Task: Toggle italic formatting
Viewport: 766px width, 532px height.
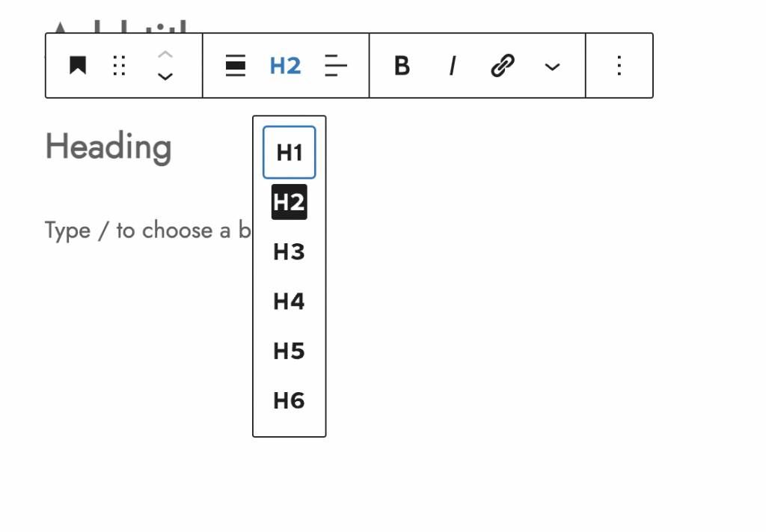Action: pos(452,66)
